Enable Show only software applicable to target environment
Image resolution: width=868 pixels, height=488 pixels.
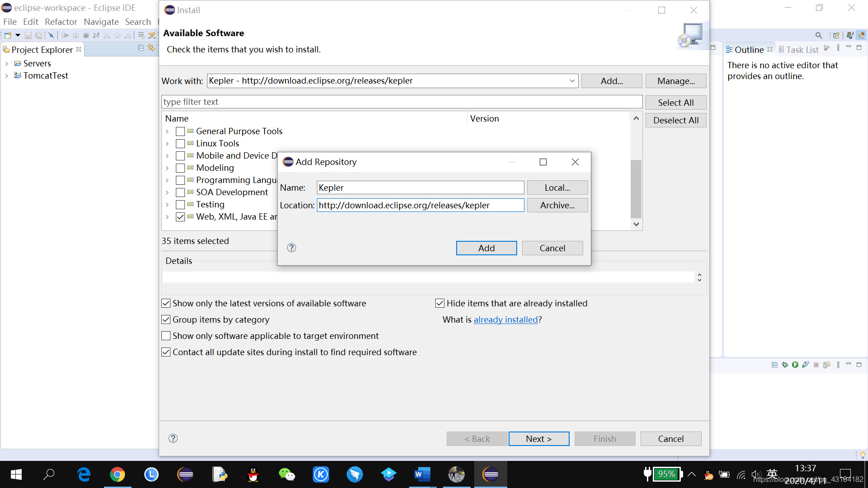166,335
